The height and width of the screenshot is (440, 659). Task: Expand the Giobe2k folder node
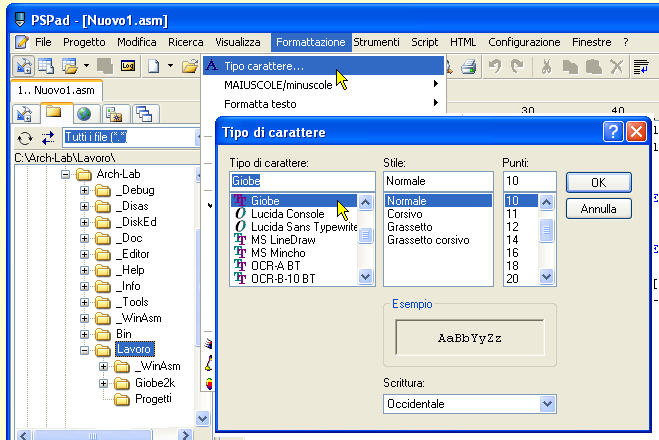(104, 383)
